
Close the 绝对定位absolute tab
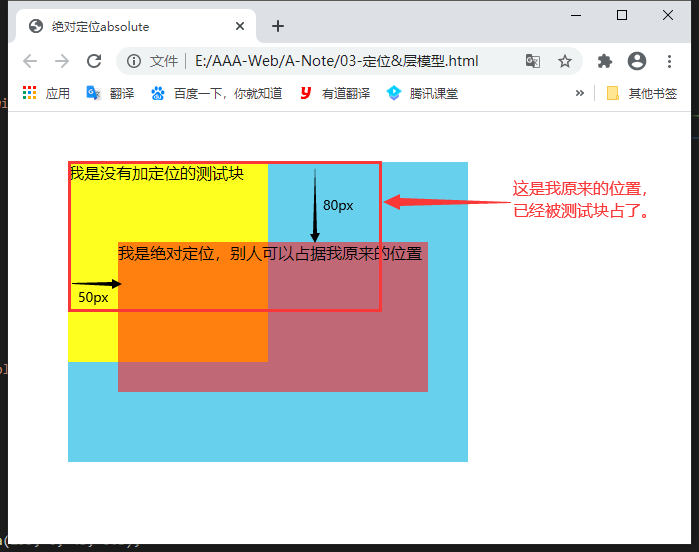pos(240,26)
